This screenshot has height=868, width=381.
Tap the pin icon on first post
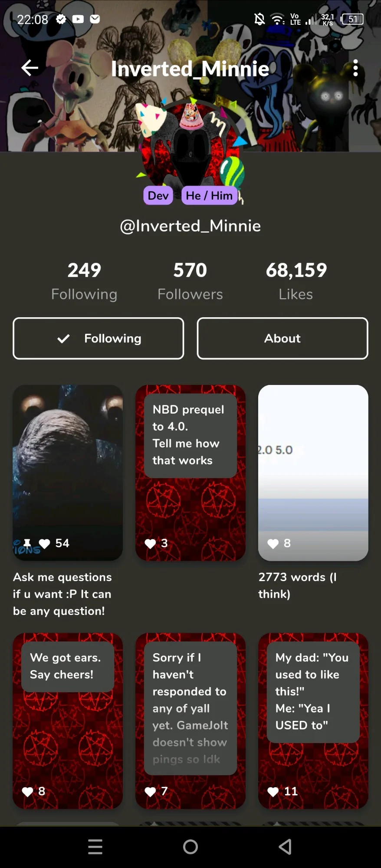click(27, 543)
